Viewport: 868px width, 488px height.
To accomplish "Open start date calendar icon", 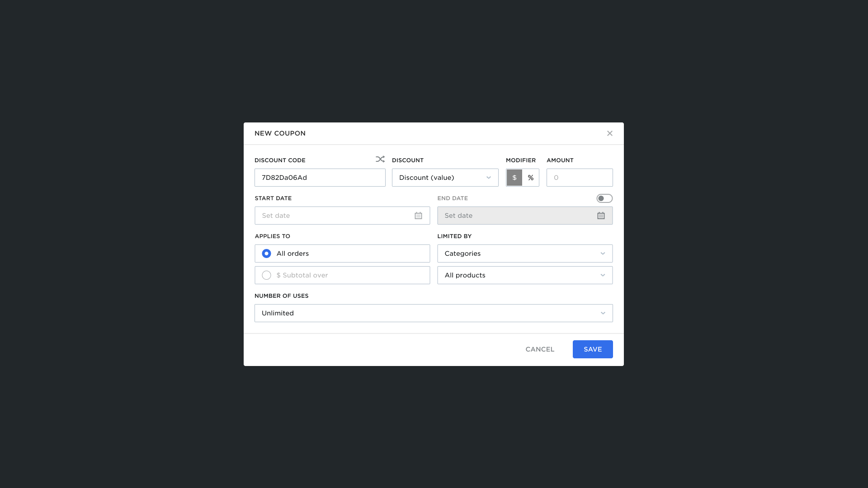I will click(418, 216).
